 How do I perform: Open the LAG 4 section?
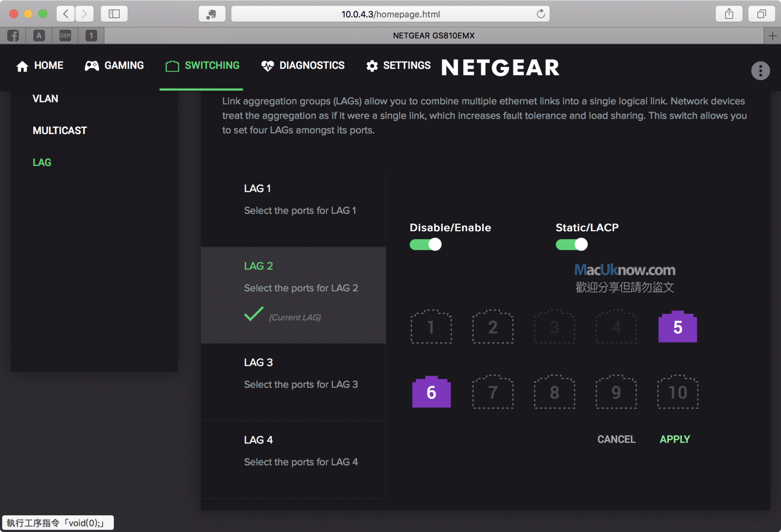pyautogui.click(x=293, y=451)
